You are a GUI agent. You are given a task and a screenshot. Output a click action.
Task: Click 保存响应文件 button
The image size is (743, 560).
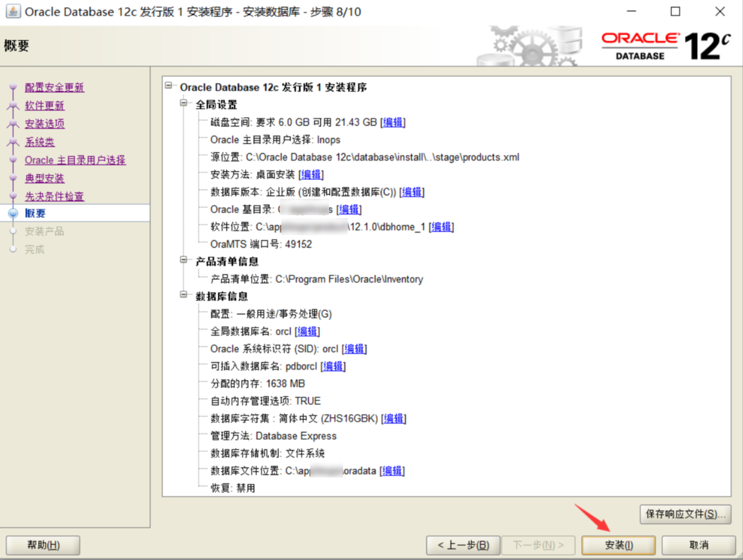pos(685,515)
